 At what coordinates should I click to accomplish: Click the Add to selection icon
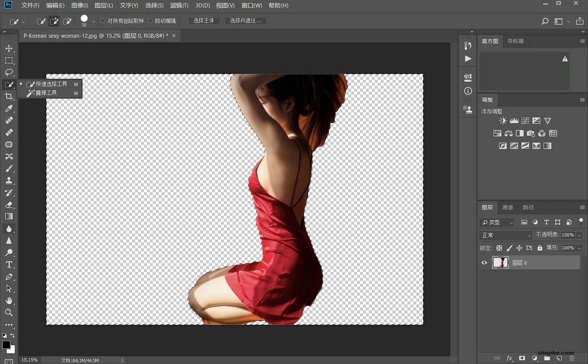pyautogui.click(x=54, y=21)
